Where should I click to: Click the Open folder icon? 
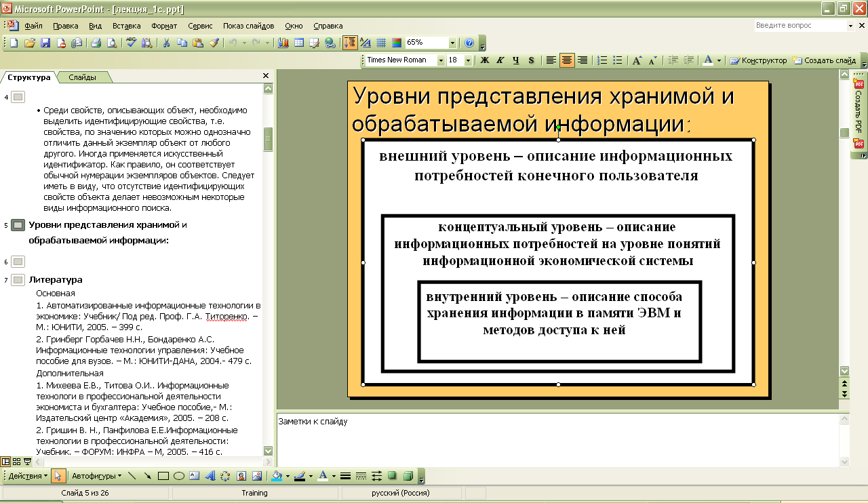click(30, 43)
